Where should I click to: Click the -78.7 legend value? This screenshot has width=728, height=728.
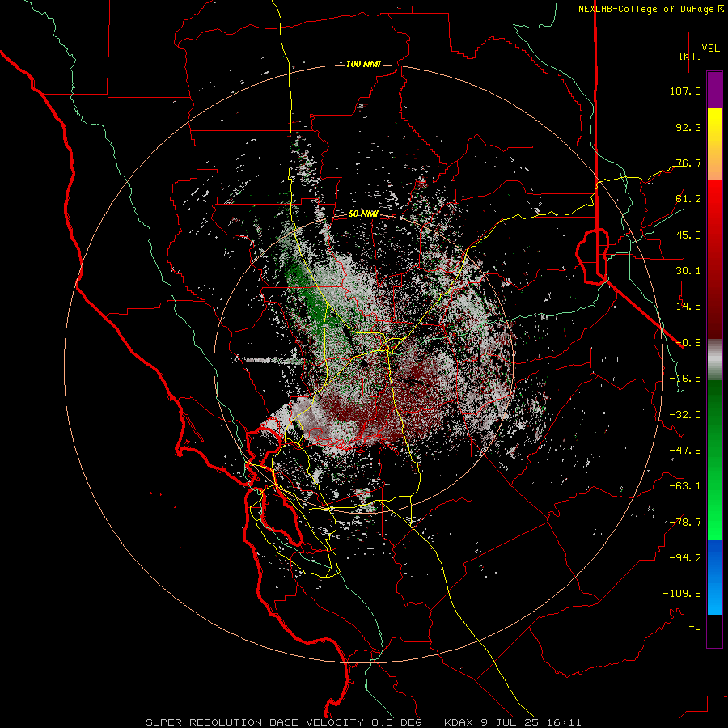pos(685,523)
